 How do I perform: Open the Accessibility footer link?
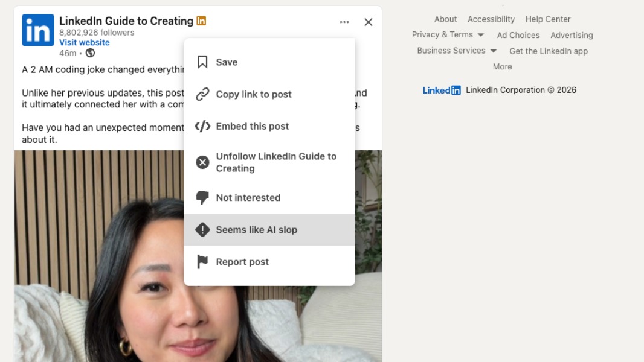pyautogui.click(x=491, y=19)
